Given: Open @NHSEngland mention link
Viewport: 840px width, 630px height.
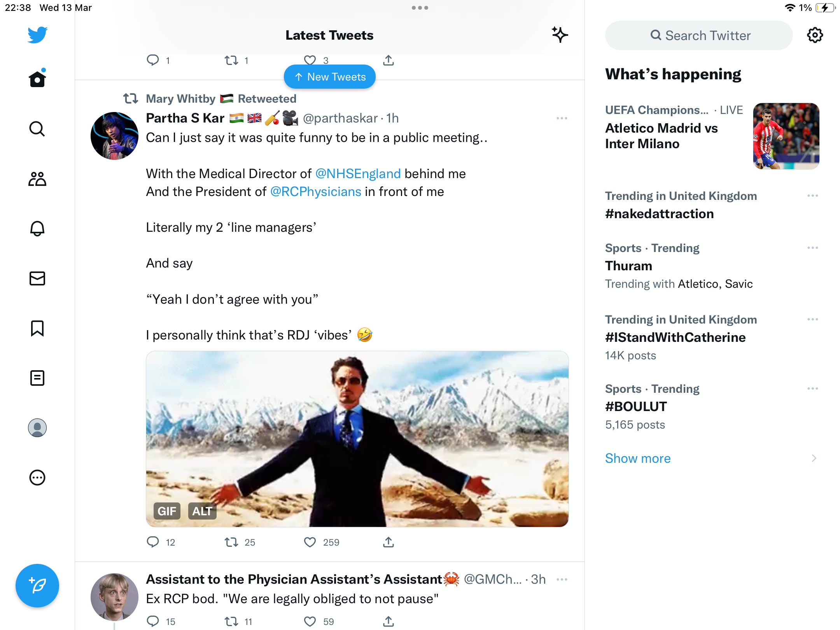Looking at the screenshot, I should point(358,173).
